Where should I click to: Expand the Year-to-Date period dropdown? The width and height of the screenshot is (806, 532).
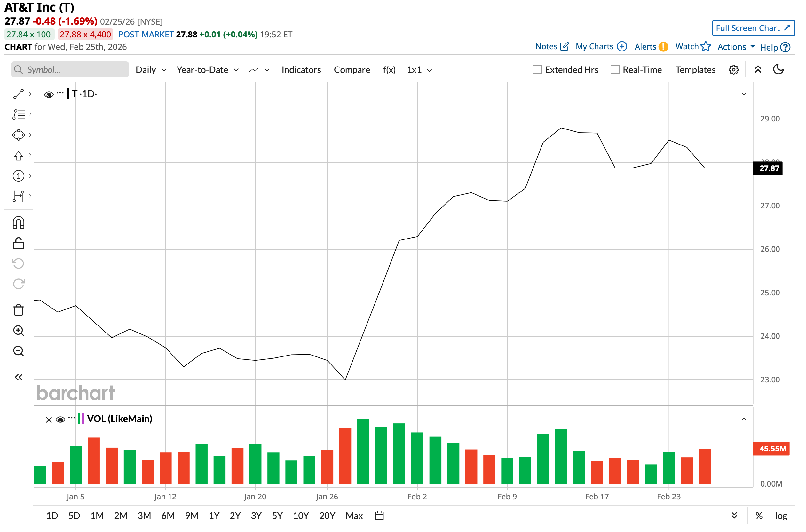pyautogui.click(x=207, y=70)
